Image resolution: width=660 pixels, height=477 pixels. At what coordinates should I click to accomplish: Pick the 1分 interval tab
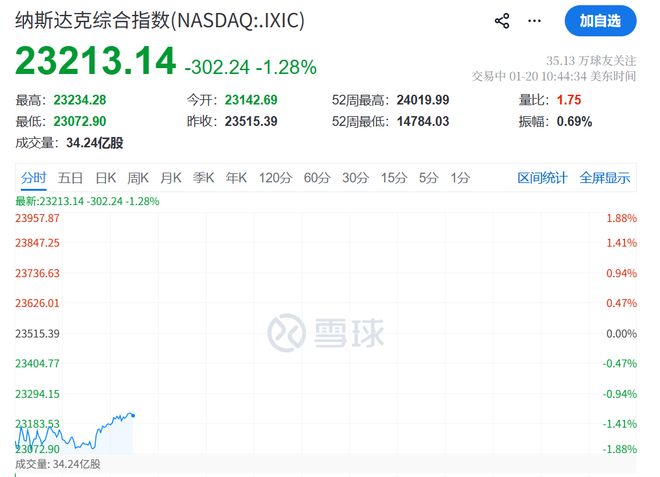tap(460, 178)
